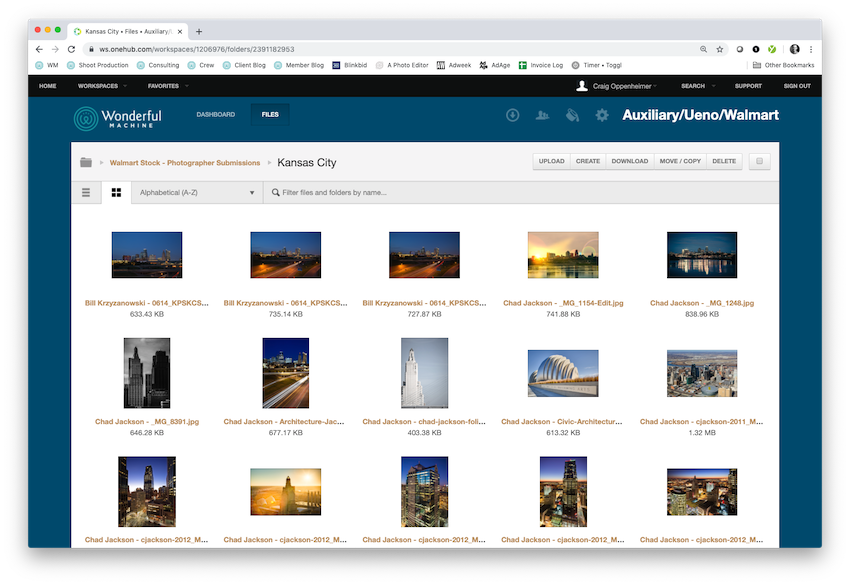This screenshot has height=585, width=850.
Task: Click the Wonderful Machine logo
Action: click(x=118, y=118)
